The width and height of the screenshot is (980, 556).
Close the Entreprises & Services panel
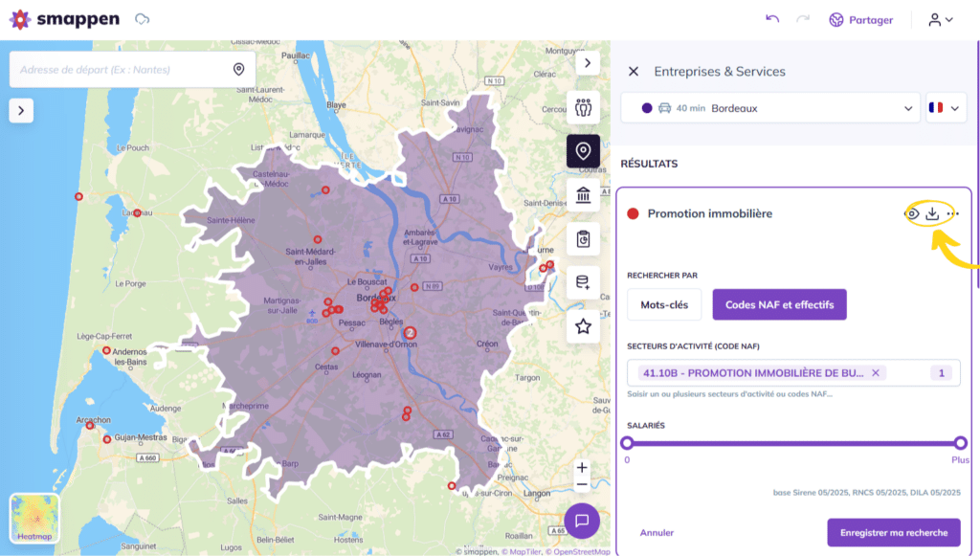coord(634,71)
